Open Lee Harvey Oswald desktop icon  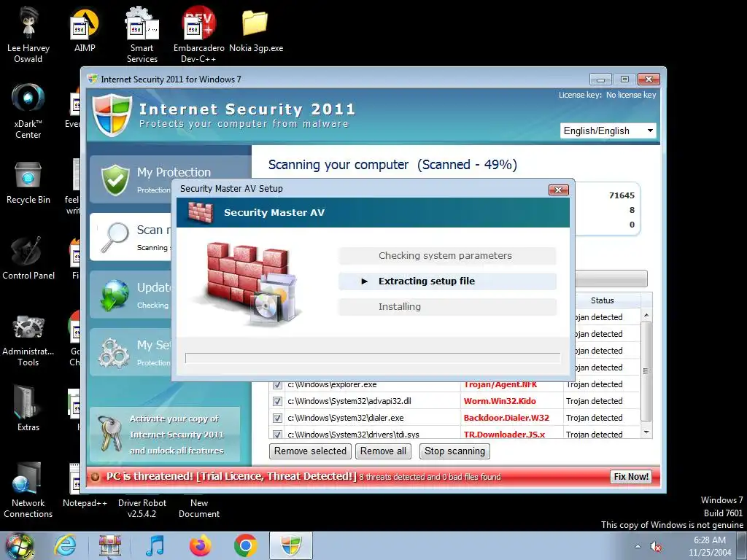(x=28, y=34)
